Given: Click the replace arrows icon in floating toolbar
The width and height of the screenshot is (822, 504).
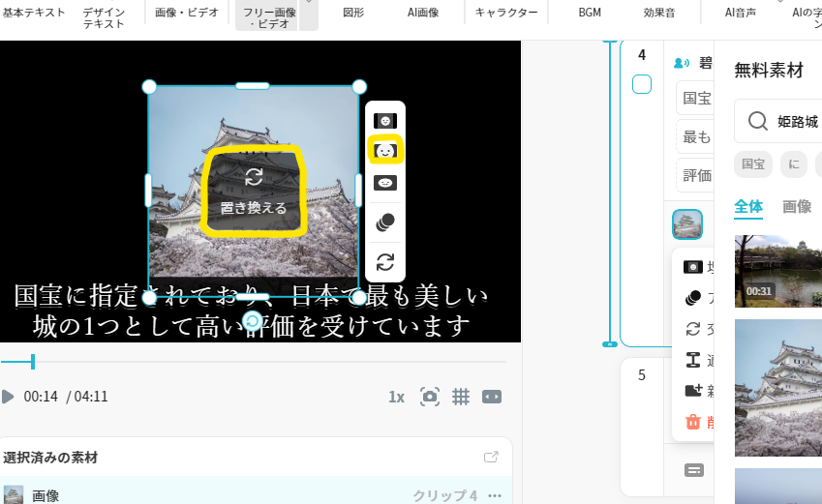Looking at the screenshot, I should coord(385,261).
